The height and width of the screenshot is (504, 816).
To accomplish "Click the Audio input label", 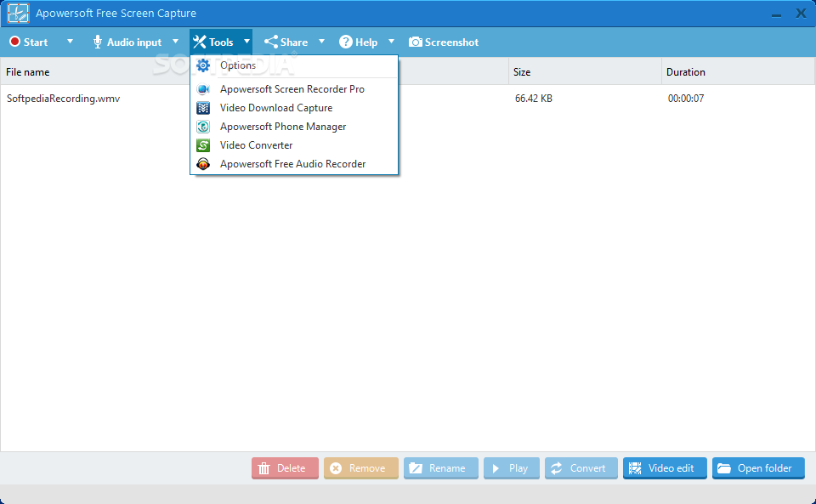I will (134, 42).
